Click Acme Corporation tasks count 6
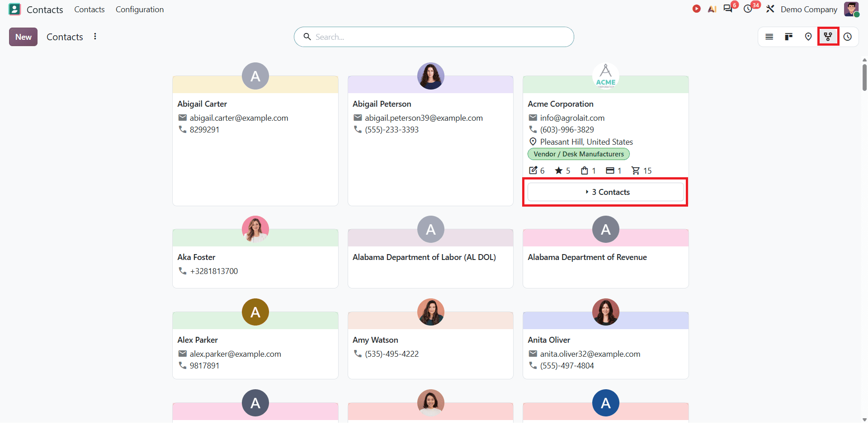 point(537,170)
